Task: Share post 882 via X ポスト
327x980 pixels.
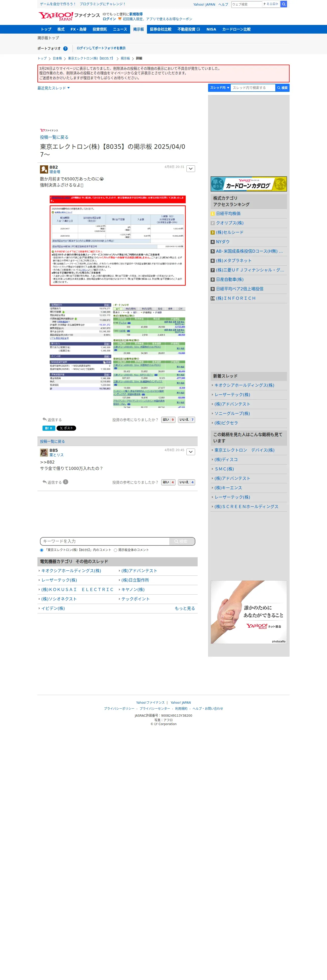Action: (x=66, y=428)
